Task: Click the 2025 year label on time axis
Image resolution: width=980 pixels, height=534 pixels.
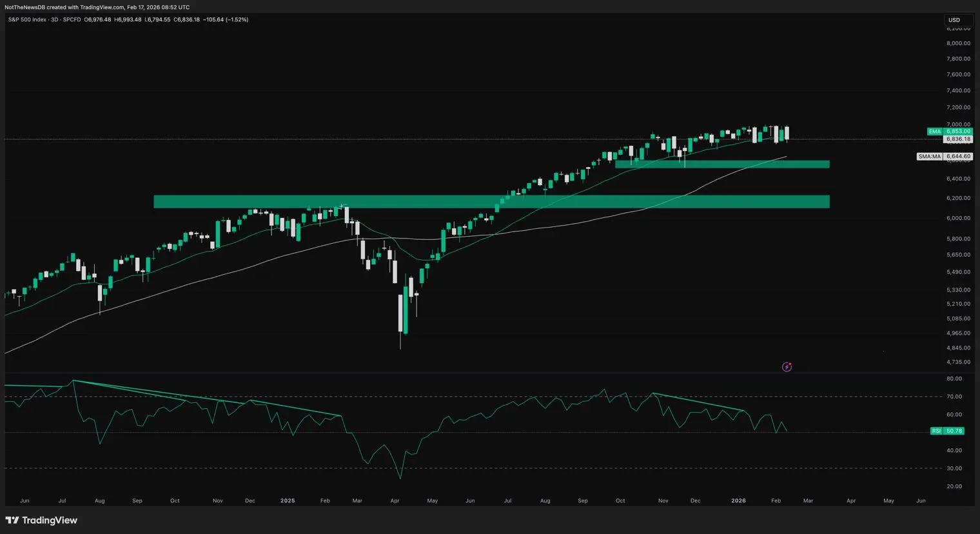Action: [x=288, y=500]
